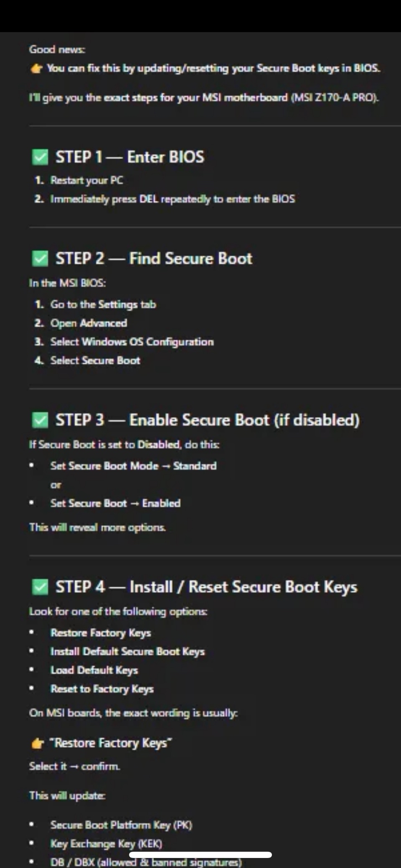Screen dimensions: 401x868
Task: Click the "Key Exchange Key (KEK)" bullet
Action: [x=106, y=844]
